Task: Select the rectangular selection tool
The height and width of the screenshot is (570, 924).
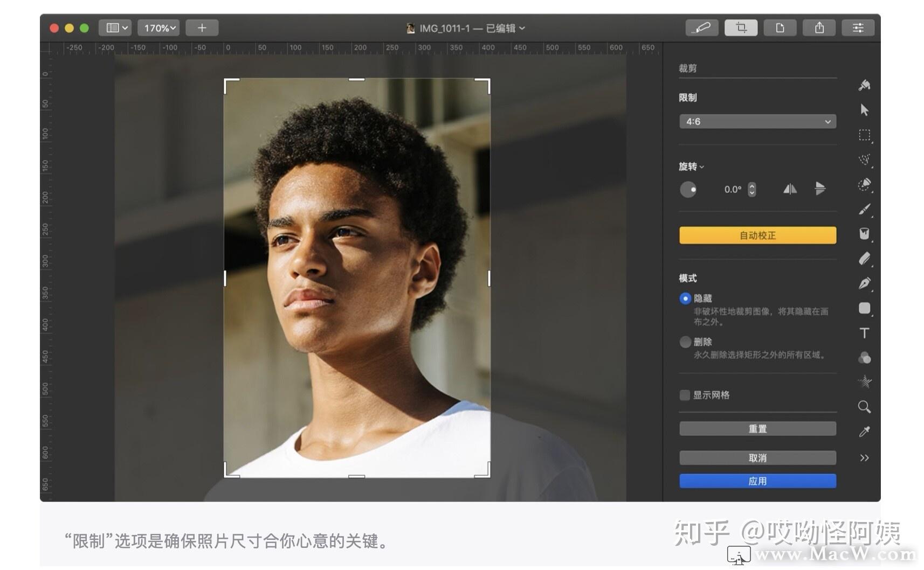Action: click(864, 135)
